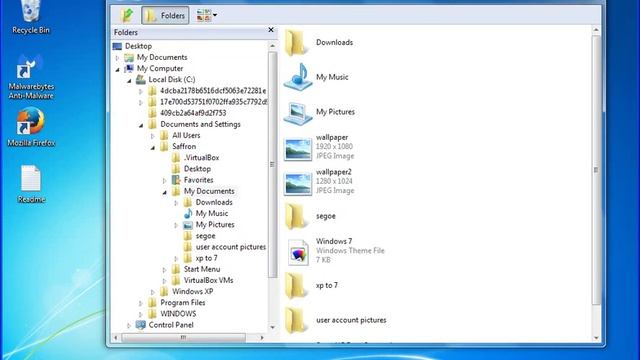Open My Pictures in file list
Viewport: 640px width, 360px height.
320,112
